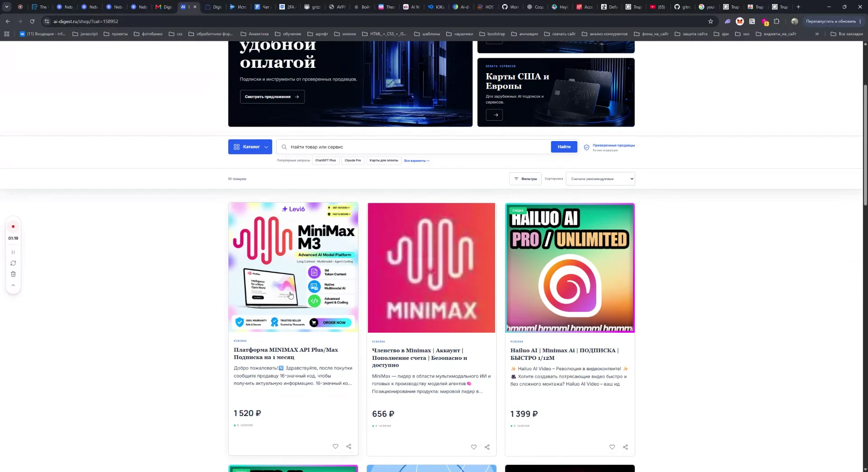Select the ChatGPT Plus popular query chip
The height and width of the screenshot is (472, 868).
click(325, 160)
